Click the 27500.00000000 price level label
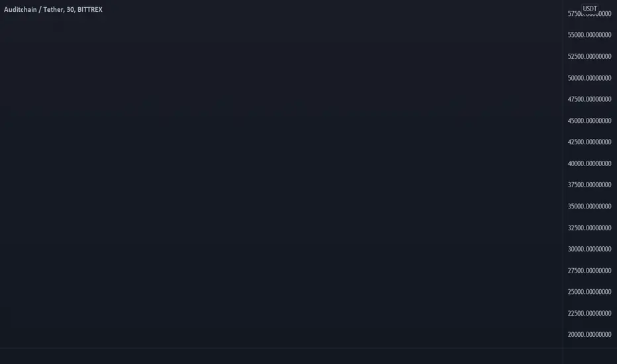Viewport: 617px width, 364px height. tap(589, 270)
